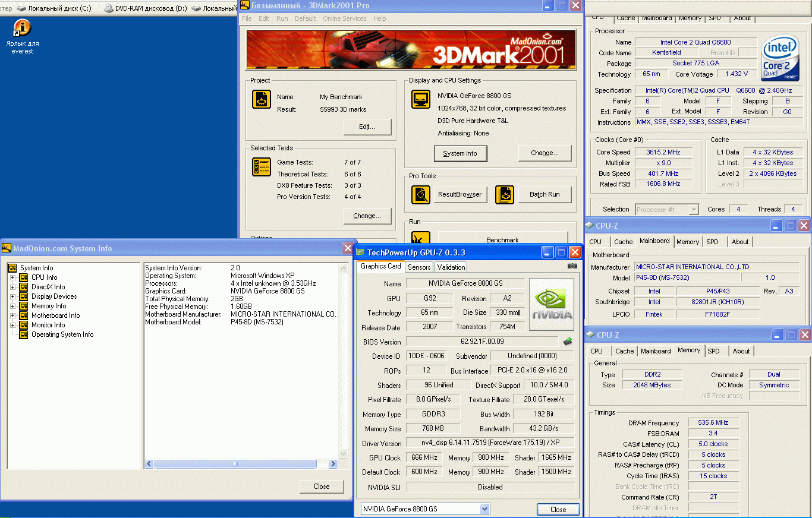The height and width of the screenshot is (518, 812).
Task: Click the Run section icon in 3DMark2001
Action: coord(421,238)
